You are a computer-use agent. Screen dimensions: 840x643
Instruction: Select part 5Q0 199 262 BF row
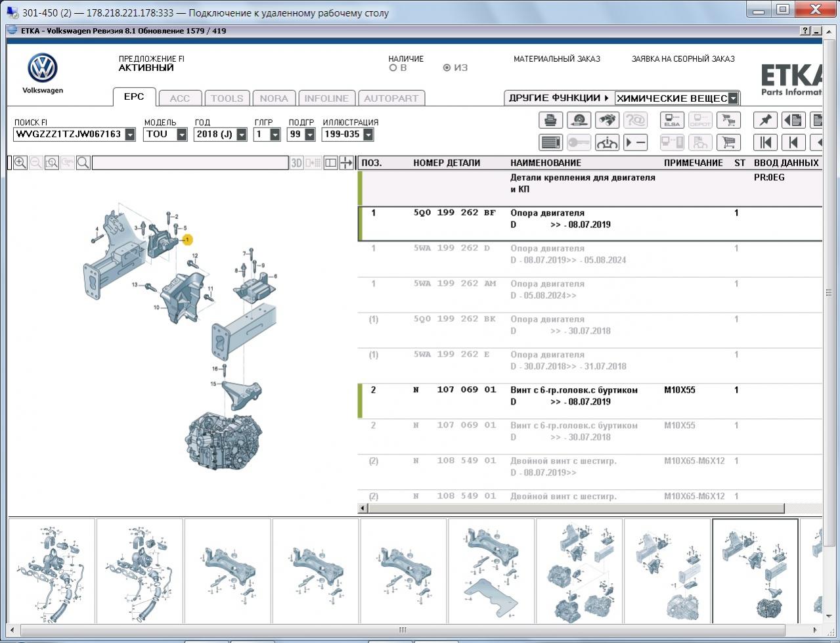tap(590, 224)
